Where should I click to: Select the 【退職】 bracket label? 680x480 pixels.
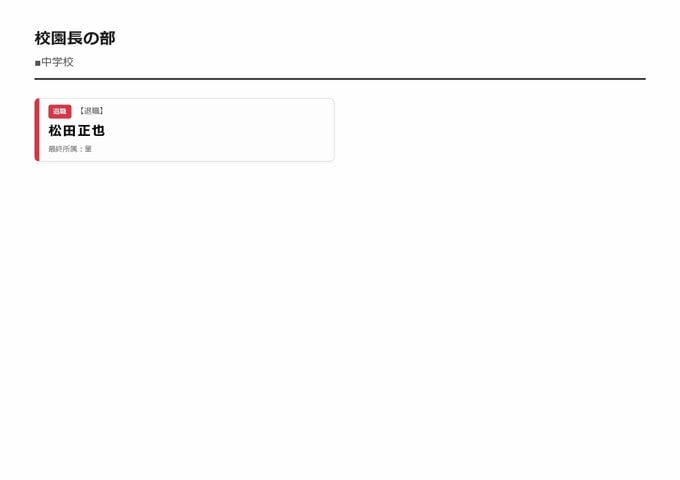91,111
